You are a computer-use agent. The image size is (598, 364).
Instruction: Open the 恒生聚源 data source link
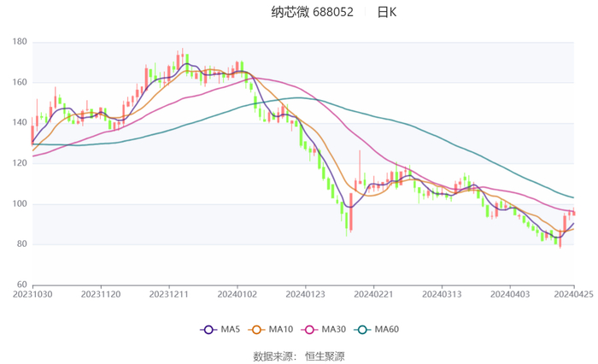click(x=325, y=355)
